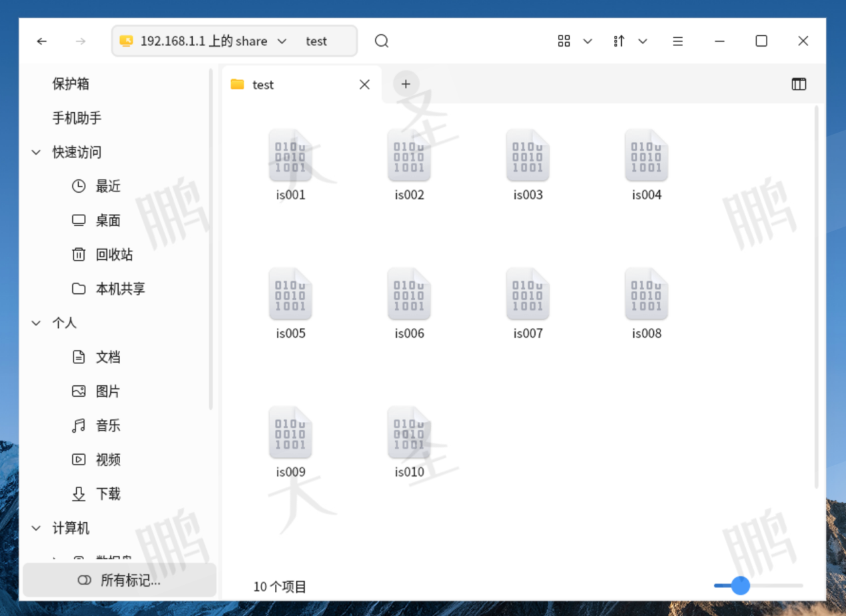Open 音乐 music folder
Screen dimensions: 846x616
pos(108,425)
